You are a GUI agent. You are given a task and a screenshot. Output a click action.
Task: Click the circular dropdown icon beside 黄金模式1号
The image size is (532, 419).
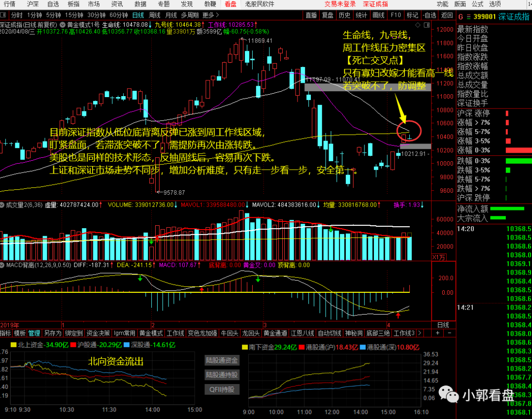[x=63, y=25]
